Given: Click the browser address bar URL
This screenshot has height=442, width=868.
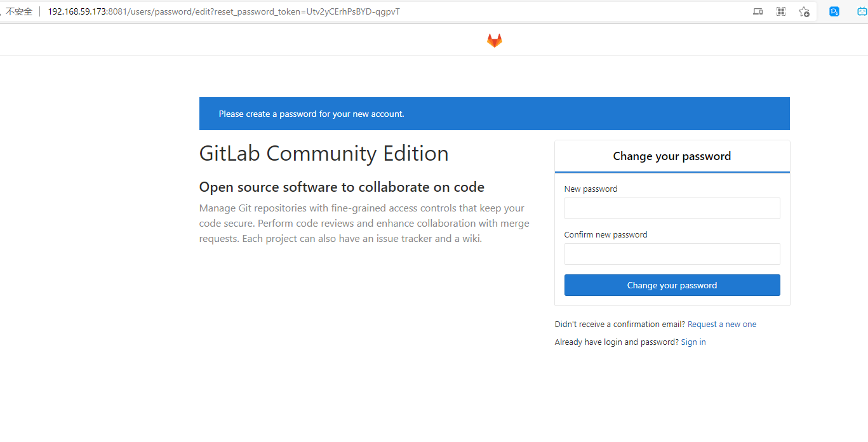Looking at the screenshot, I should [x=224, y=11].
